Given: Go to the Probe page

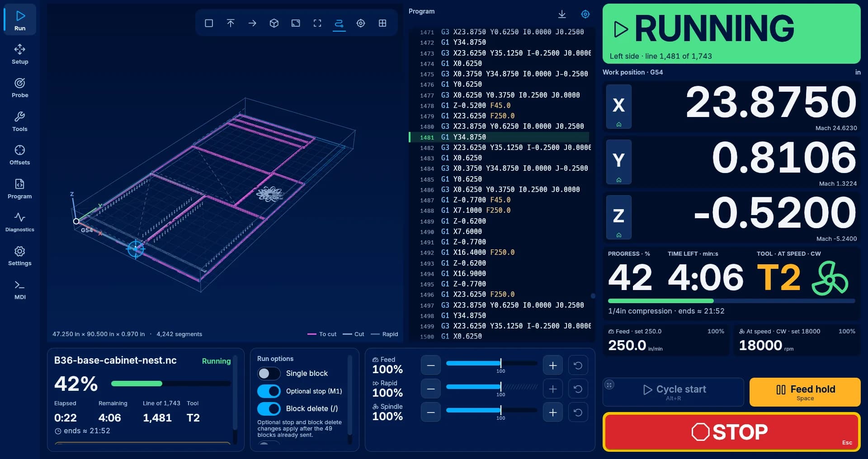Looking at the screenshot, I should tap(20, 88).
